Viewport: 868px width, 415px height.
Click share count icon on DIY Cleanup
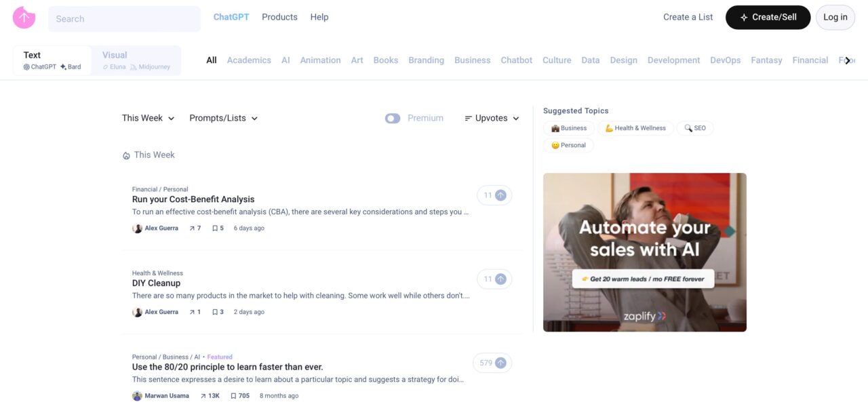pos(192,312)
